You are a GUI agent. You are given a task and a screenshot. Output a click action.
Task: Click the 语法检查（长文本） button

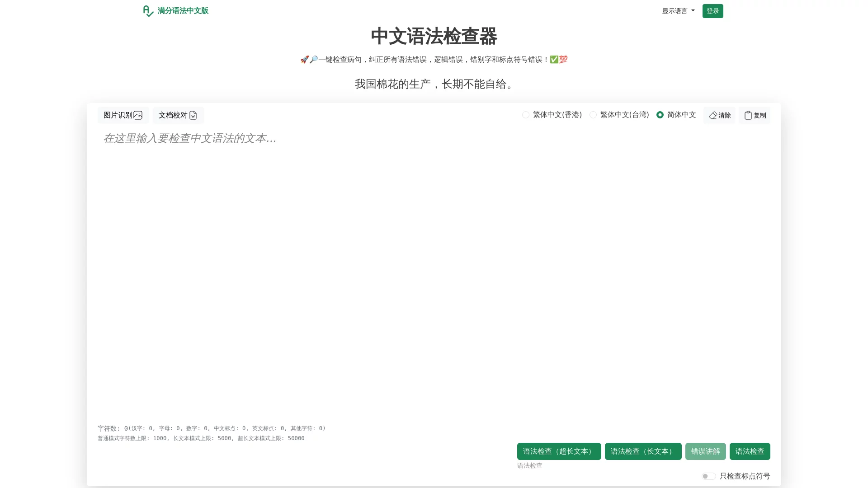point(643,451)
